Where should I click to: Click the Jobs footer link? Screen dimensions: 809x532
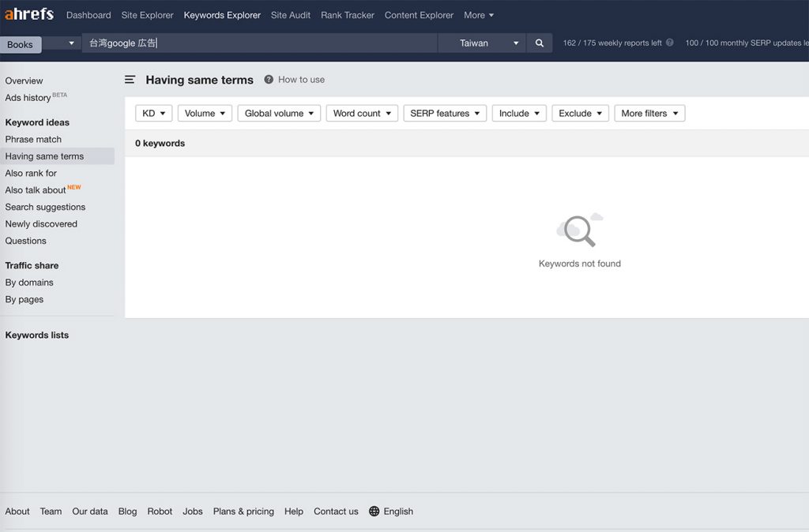(193, 511)
